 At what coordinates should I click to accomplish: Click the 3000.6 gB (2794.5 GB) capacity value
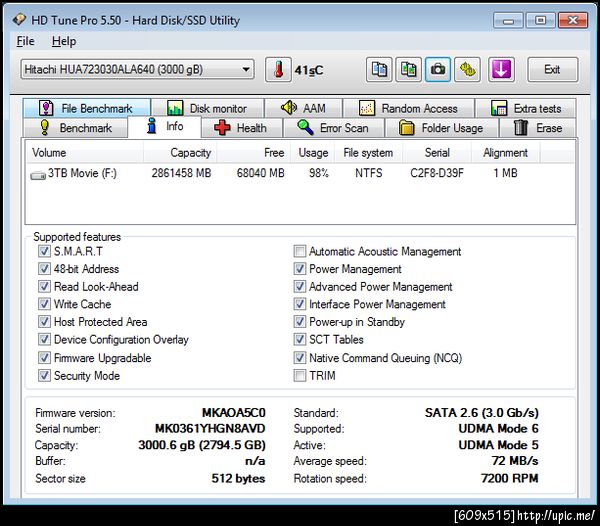[202, 445]
